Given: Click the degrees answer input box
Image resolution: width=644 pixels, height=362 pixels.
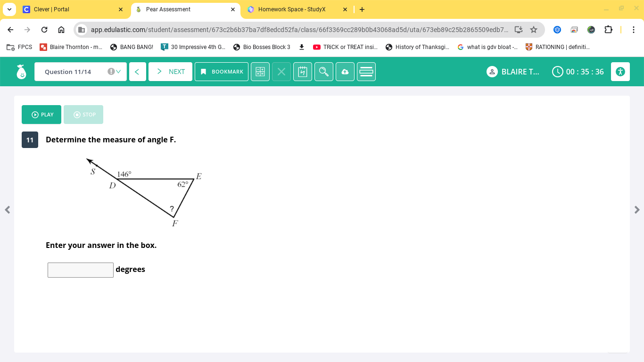Looking at the screenshot, I should pos(81,270).
